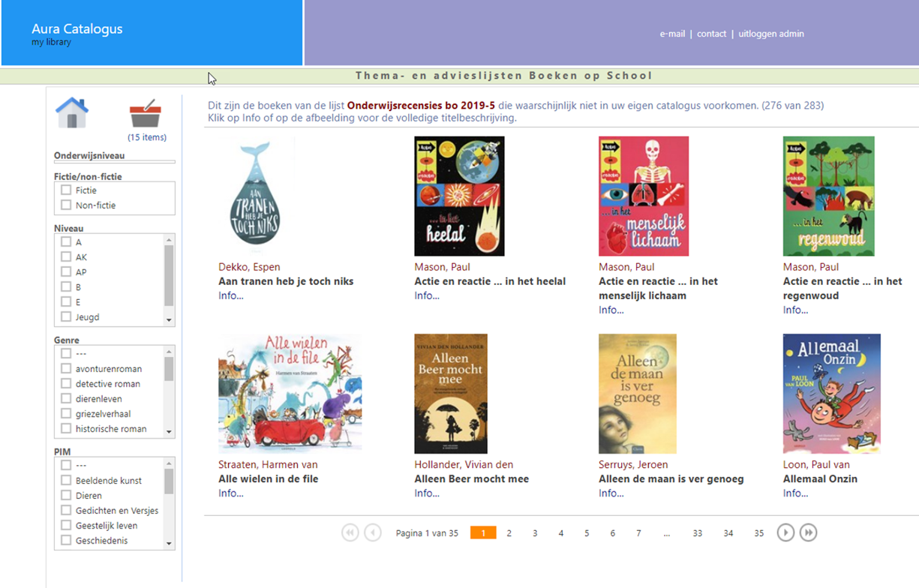This screenshot has height=588, width=919.
Task: Tick the Fictie checkbox
Action: point(66,190)
